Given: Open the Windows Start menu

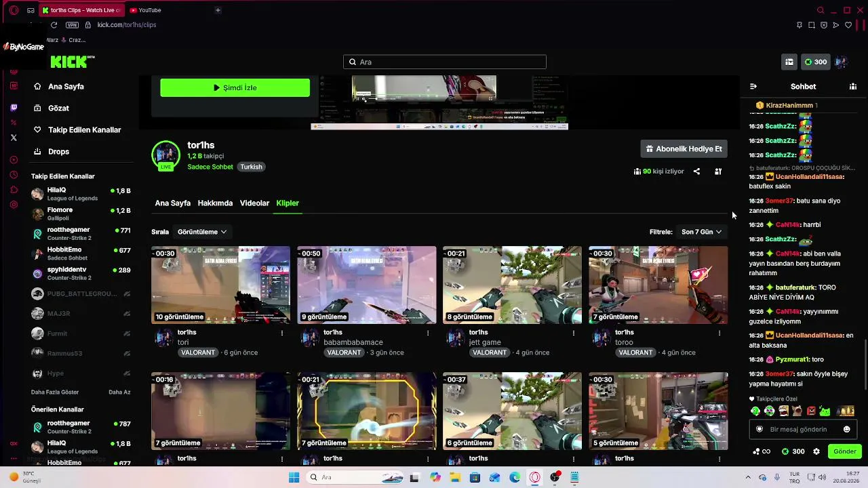Looking at the screenshot, I should pos(294,477).
